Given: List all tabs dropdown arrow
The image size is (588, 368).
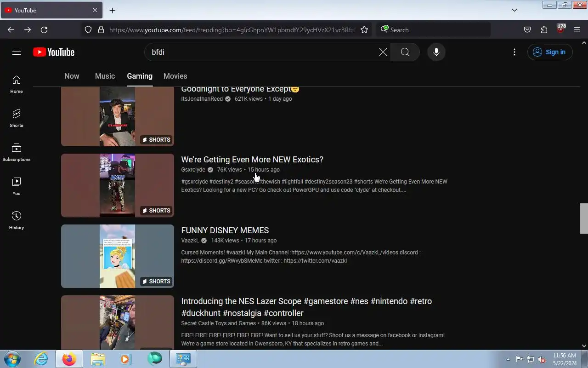Looking at the screenshot, I should pos(514,10).
